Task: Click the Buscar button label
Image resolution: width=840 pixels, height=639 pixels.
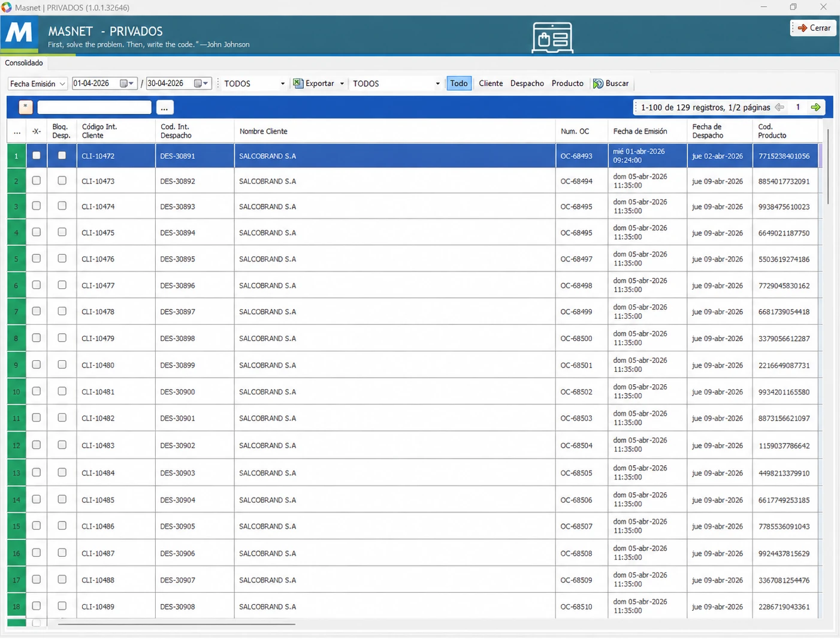Action: 617,83
